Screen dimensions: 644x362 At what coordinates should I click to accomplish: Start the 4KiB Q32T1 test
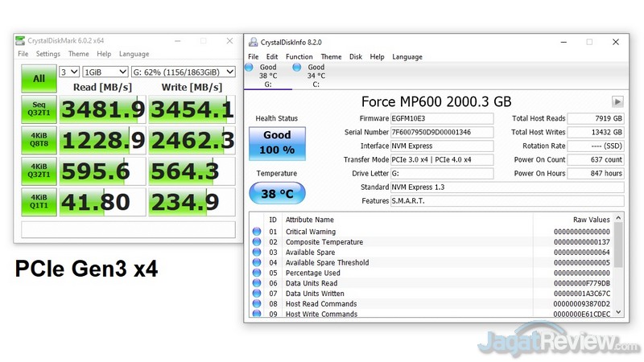[x=39, y=171]
